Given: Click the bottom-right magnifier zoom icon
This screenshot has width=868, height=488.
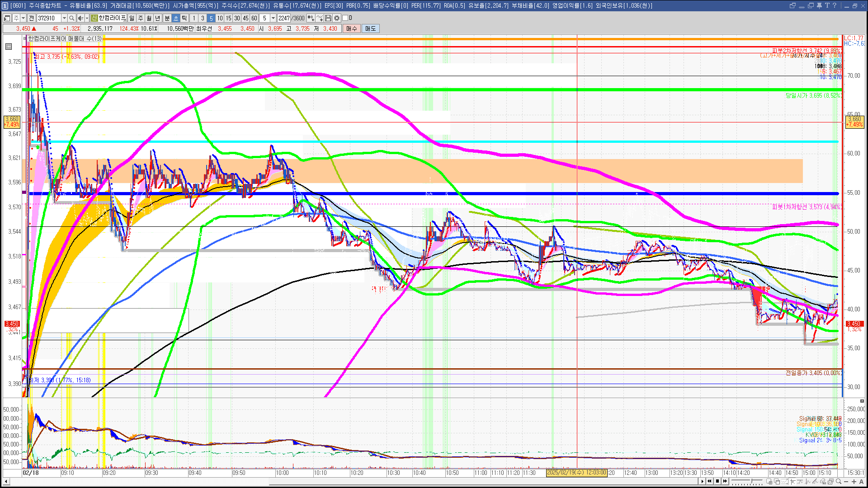Looking at the screenshot, I should (x=839, y=481).
